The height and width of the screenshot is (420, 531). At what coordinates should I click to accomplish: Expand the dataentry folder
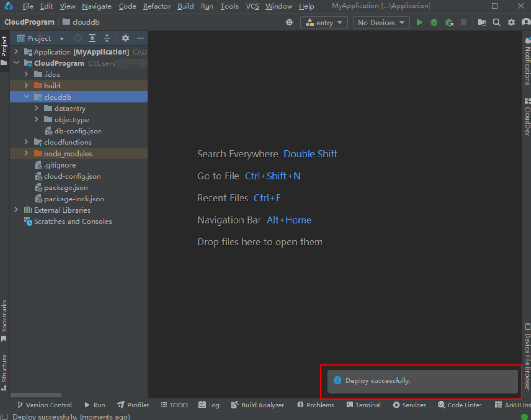coord(36,108)
